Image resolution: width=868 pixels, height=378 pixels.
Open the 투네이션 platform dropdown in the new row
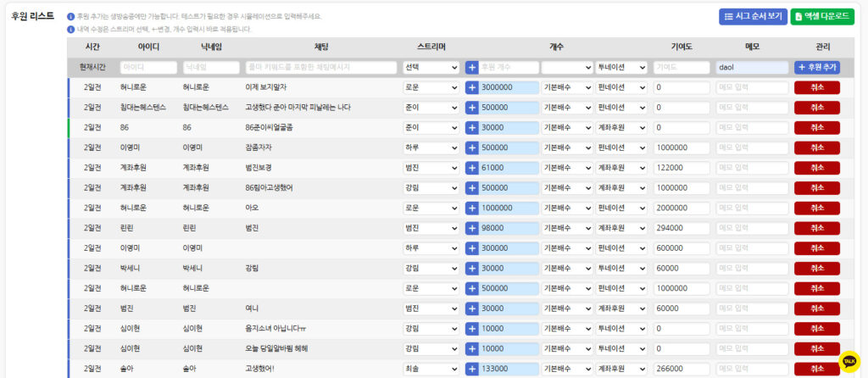click(621, 68)
